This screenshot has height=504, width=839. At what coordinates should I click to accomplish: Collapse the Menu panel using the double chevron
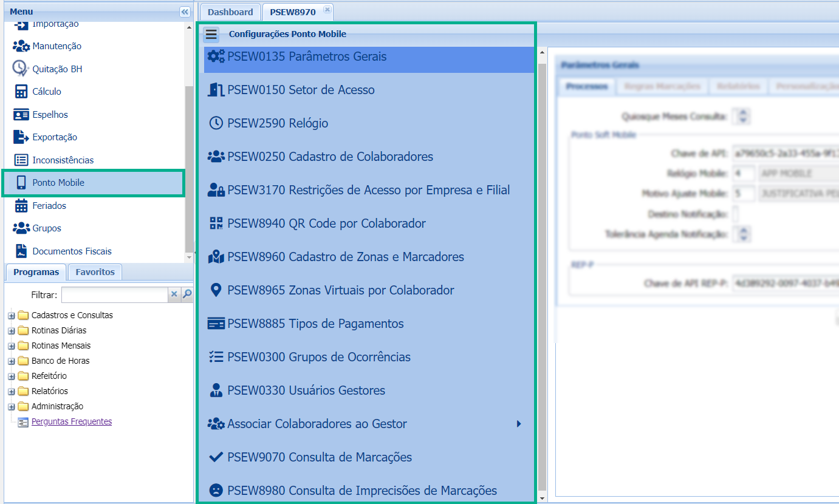(x=183, y=10)
